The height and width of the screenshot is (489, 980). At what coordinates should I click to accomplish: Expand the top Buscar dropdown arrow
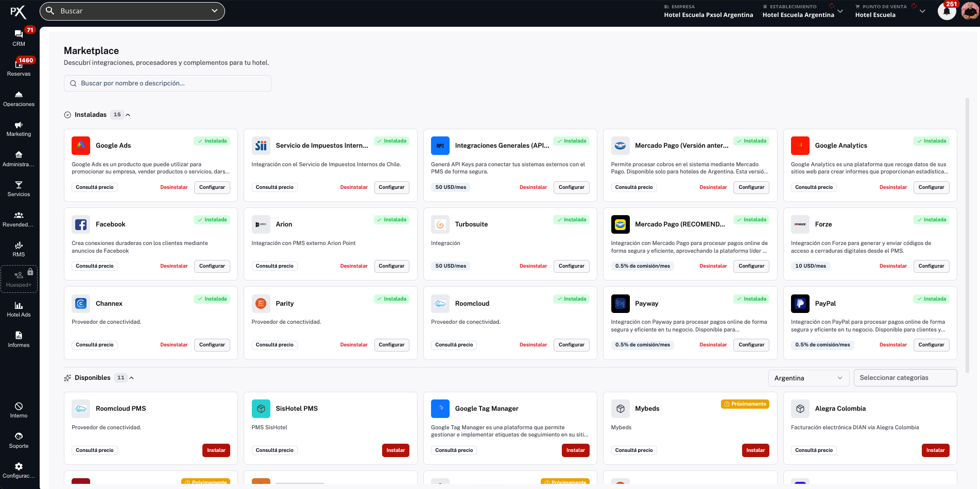coord(215,11)
